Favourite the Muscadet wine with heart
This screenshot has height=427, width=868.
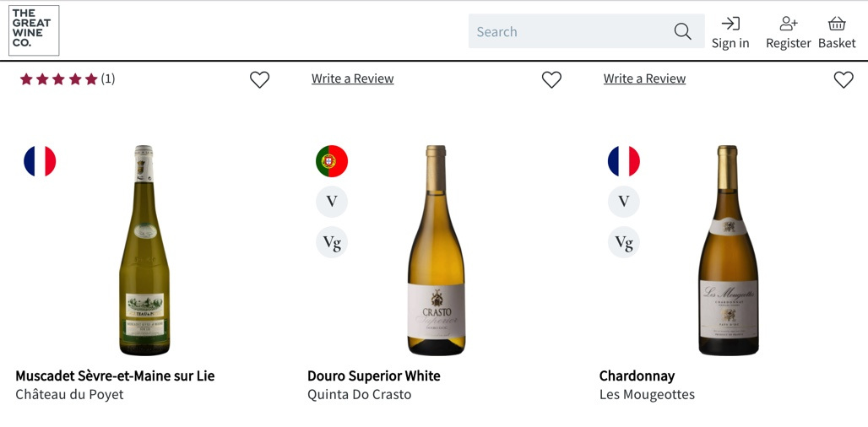tap(259, 79)
